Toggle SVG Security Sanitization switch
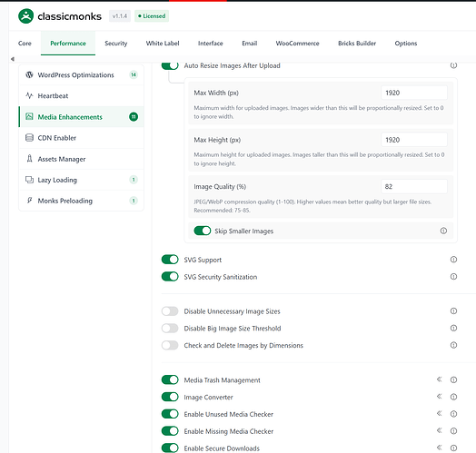The width and height of the screenshot is (476, 453). click(170, 277)
